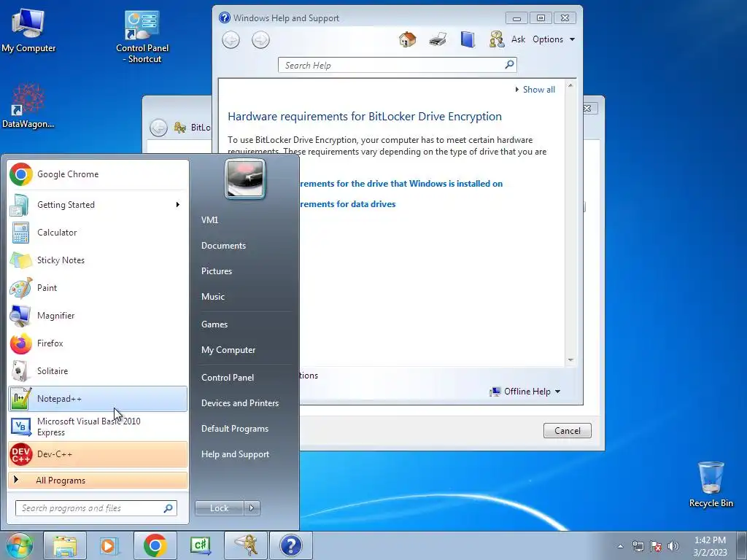Screen dimensions: 747x560
Task: Click volume speaker in system tray
Action: point(673,546)
